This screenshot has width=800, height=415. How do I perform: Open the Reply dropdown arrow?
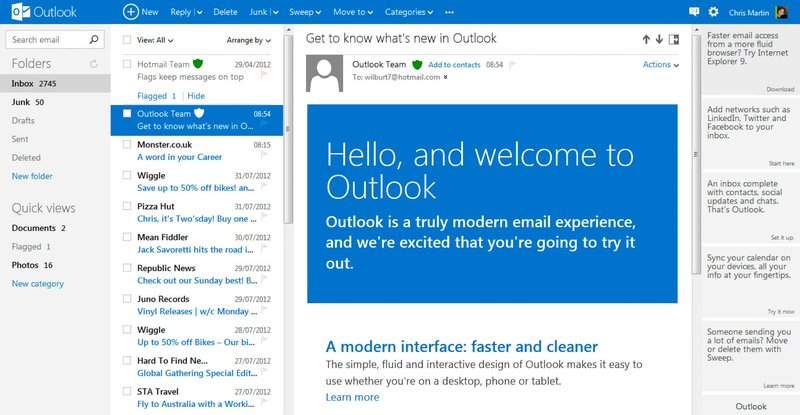(x=199, y=12)
